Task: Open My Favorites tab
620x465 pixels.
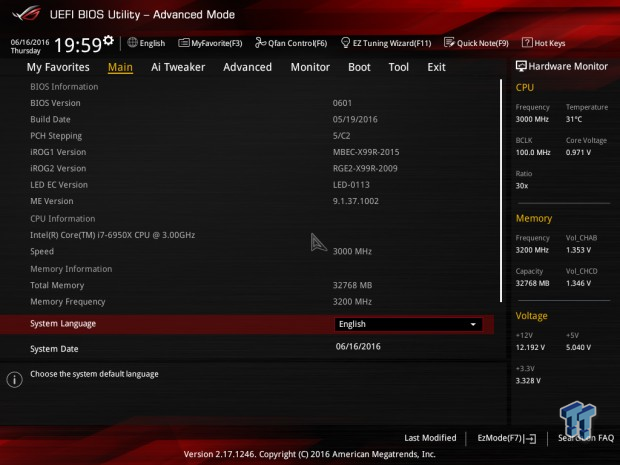Action: (x=58, y=67)
